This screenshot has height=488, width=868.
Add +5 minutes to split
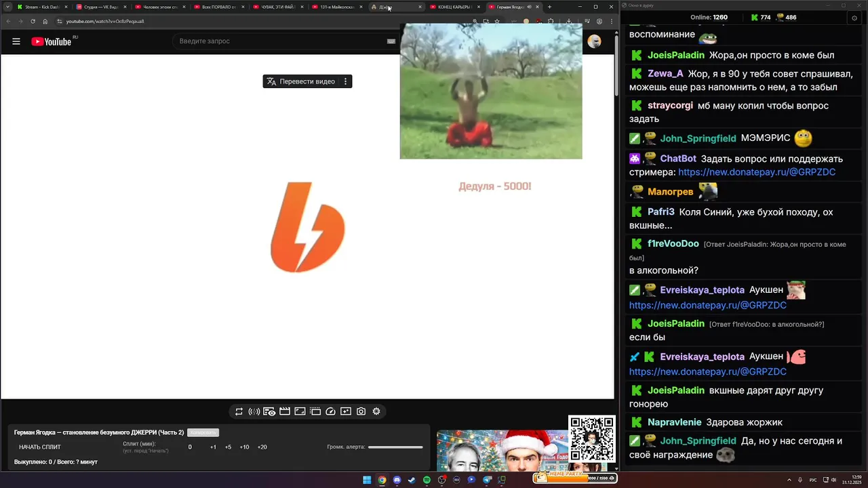pos(228,447)
